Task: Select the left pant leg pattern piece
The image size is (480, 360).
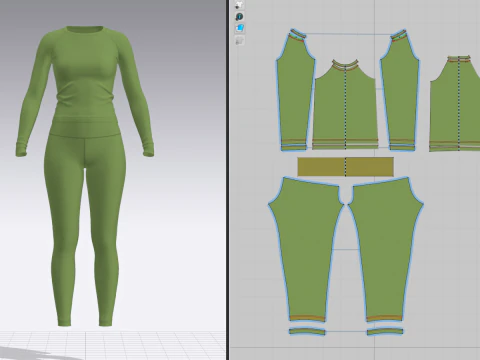Action: tap(306, 250)
